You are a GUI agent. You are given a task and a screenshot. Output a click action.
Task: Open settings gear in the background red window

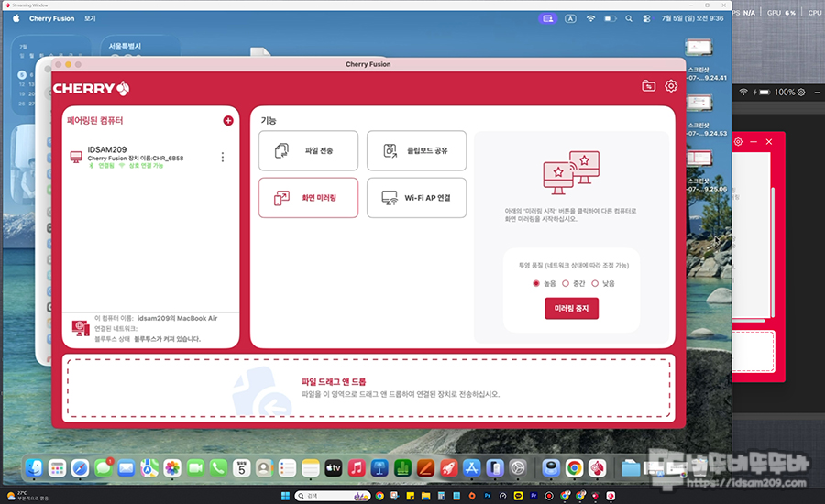pos(738,141)
